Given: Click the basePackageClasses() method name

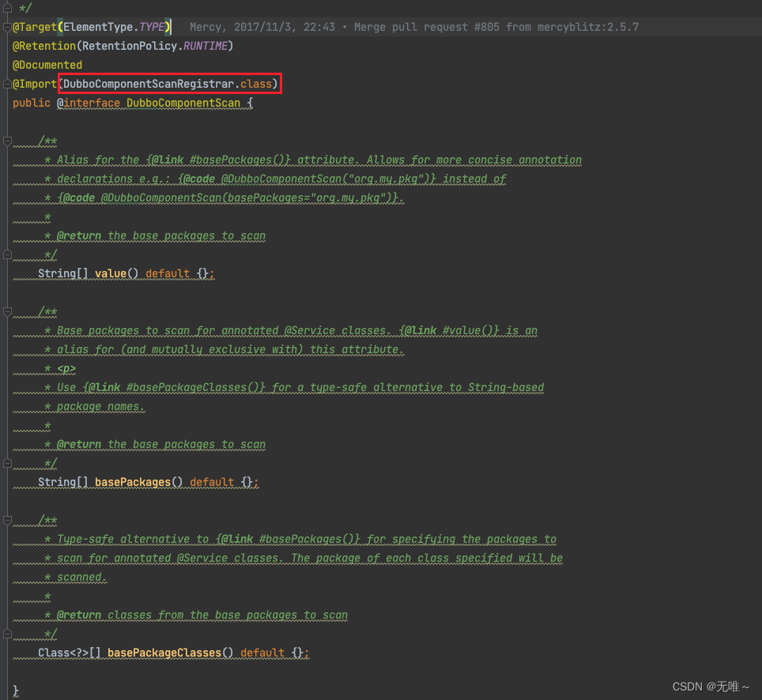Looking at the screenshot, I should [x=164, y=653].
